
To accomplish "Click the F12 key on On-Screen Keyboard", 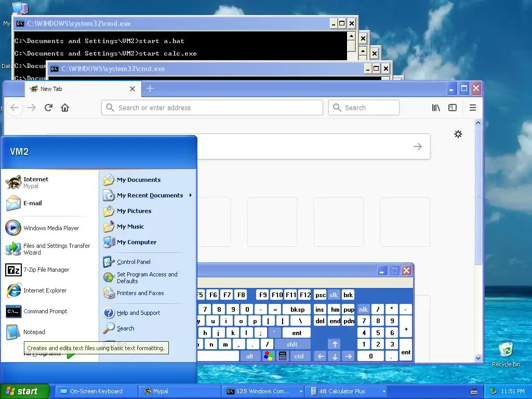I will [x=305, y=295].
